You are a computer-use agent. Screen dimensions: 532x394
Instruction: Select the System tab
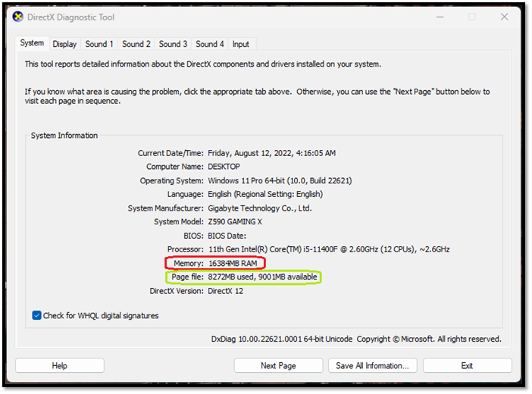32,43
